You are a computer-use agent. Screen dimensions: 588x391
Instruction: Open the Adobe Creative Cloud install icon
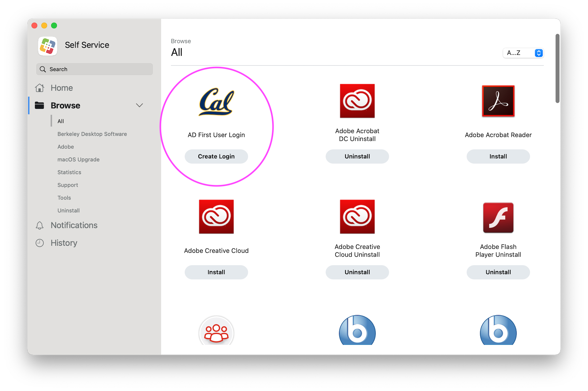(x=216, y=217)
